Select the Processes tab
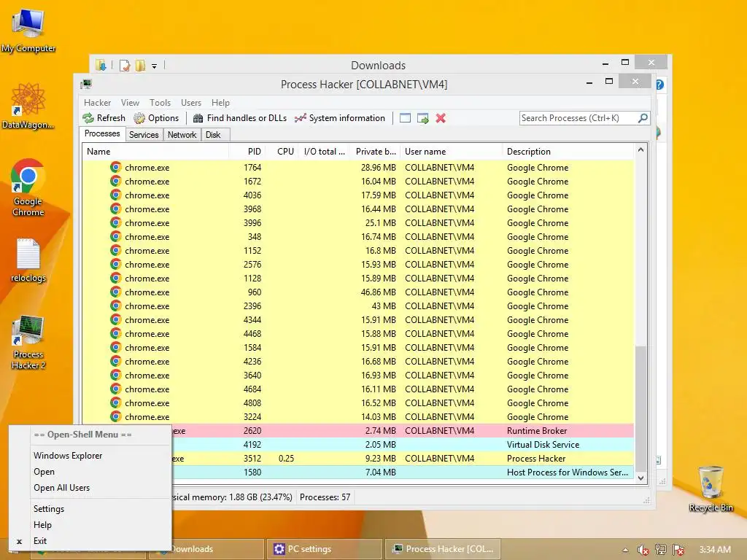 [x=102, y=134]
